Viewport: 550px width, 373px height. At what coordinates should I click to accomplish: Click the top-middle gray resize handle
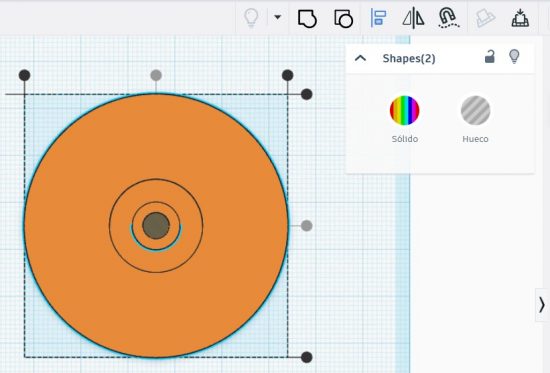[156, 75]
